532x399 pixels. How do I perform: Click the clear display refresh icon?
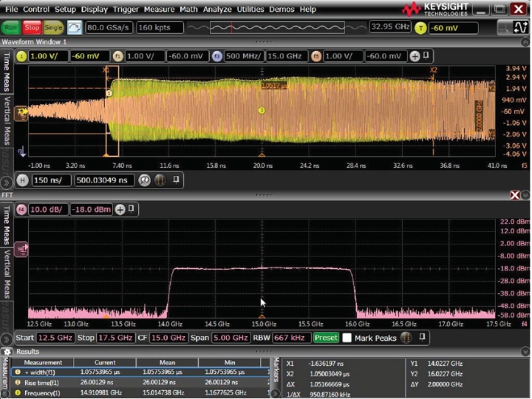pyautogui.click(x=75, y=27)
